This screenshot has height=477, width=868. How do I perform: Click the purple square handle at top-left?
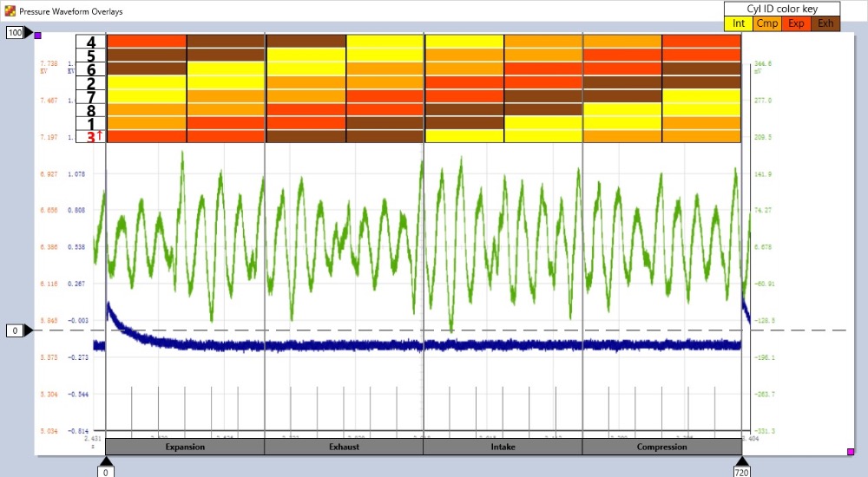37,36
